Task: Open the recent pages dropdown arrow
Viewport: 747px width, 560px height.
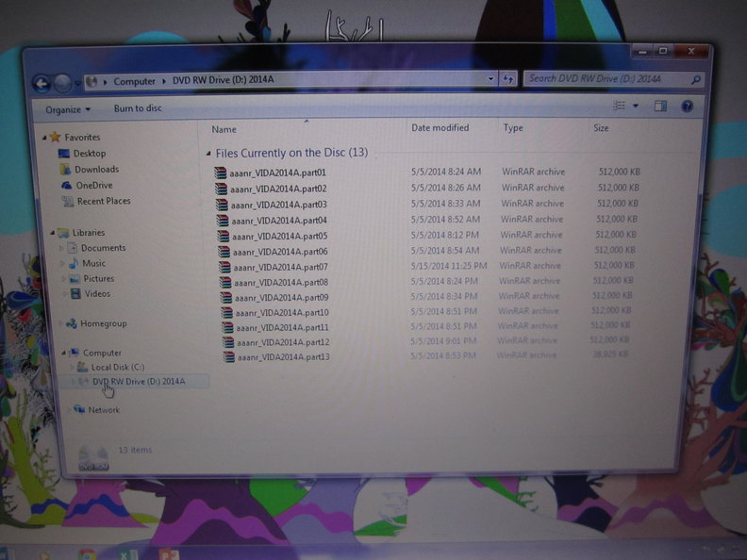Action: coord(77,83)
